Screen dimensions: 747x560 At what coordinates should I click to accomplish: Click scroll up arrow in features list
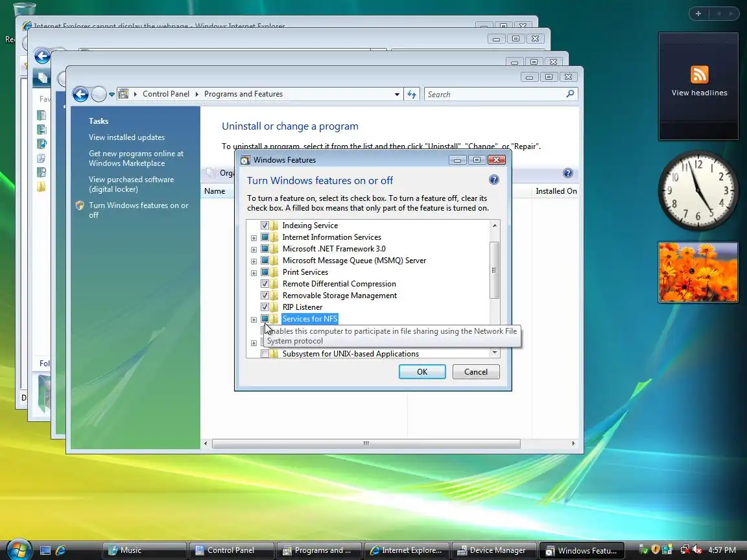tap(495, 226)
